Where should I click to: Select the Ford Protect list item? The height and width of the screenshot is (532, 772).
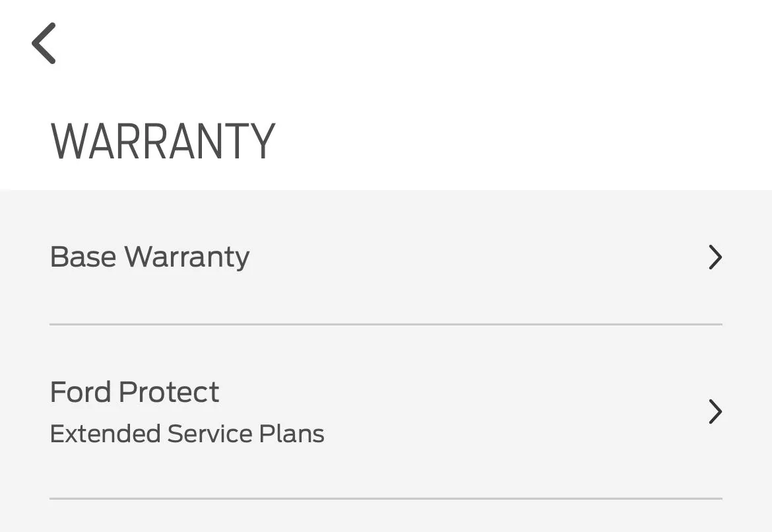pos(386,411)
